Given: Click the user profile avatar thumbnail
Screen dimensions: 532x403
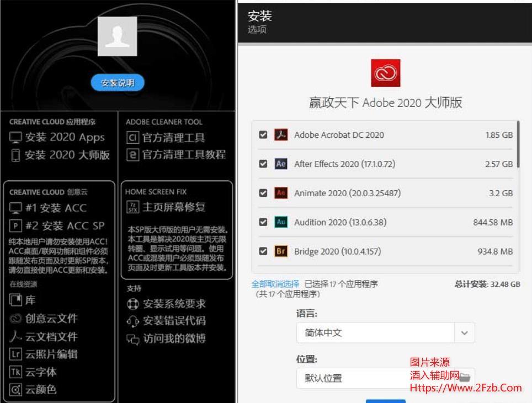Looking at the screenshot, I should [117, 36].
